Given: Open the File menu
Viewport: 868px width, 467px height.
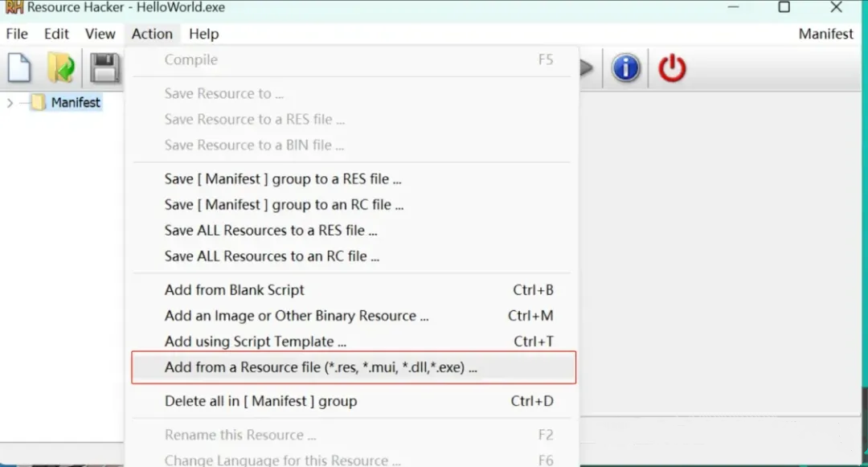Looking at the screenshot, I should pos(17,34).
